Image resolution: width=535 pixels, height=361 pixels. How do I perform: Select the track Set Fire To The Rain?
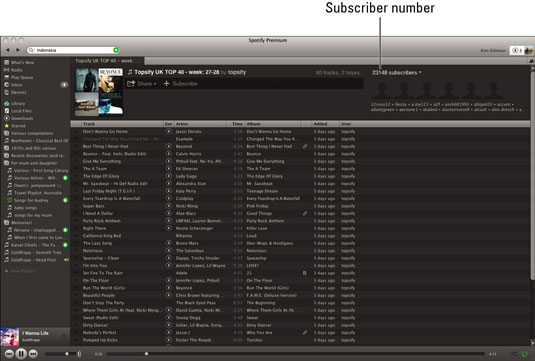[103, 273]
